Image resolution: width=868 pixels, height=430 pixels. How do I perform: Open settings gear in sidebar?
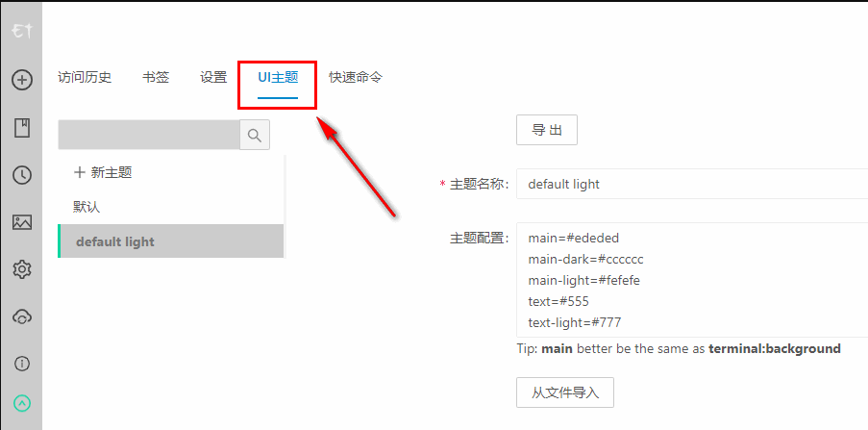coord(22,270)
